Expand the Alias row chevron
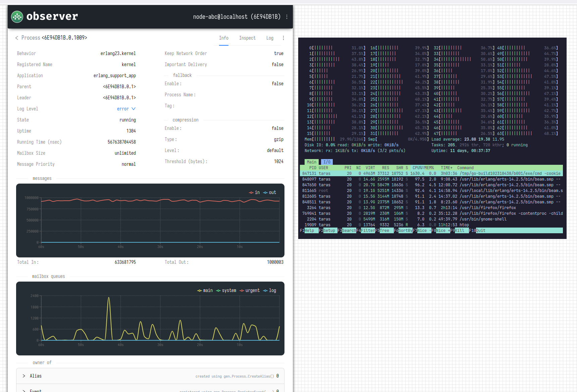Viewport: 577px width, 392px height. 24,376
